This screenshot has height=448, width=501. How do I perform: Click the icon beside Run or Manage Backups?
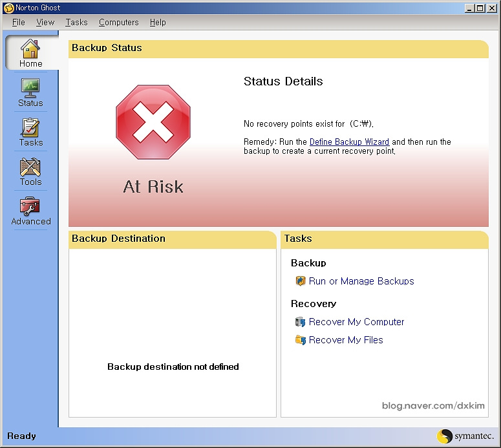point(301,281)
